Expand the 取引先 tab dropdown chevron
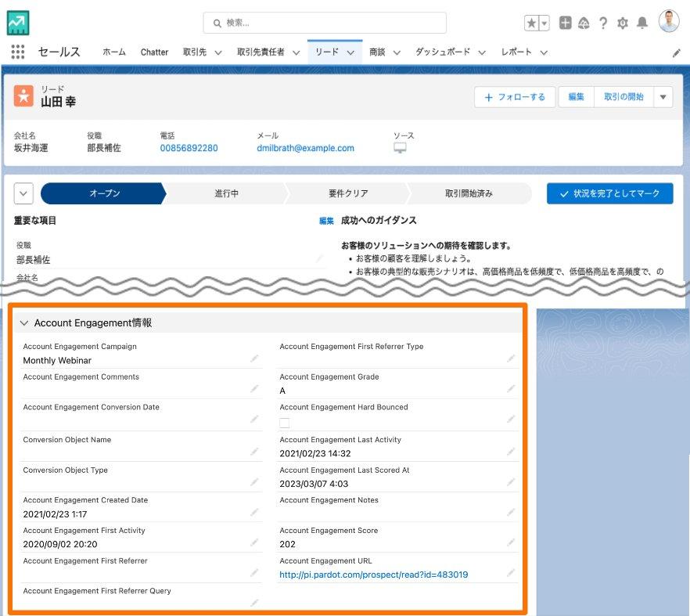This screenshot has height=616, width=690. [x=217, y=53]
